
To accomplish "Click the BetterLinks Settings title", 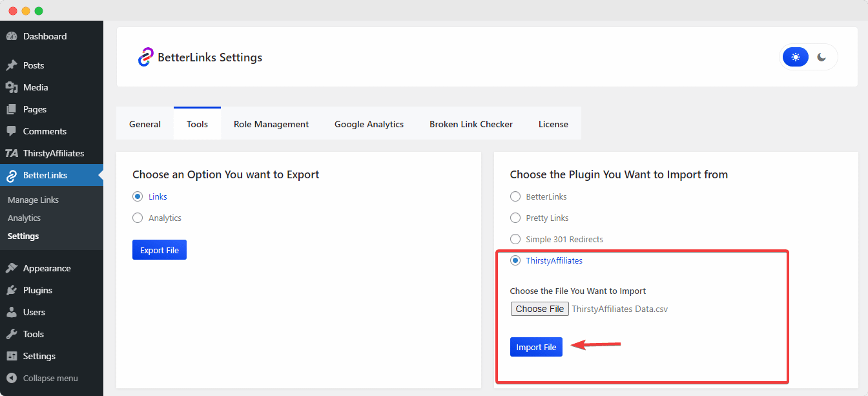I will (210, 57).
